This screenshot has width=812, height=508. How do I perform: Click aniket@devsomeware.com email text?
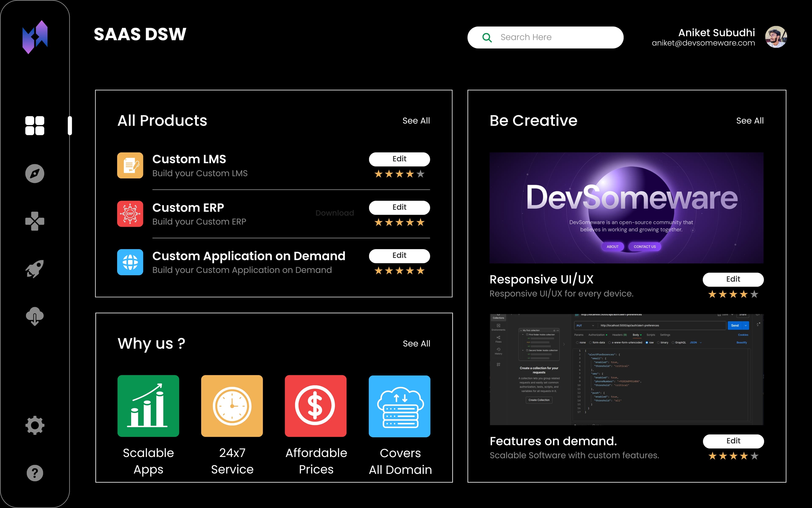click(x=703, y=43)
